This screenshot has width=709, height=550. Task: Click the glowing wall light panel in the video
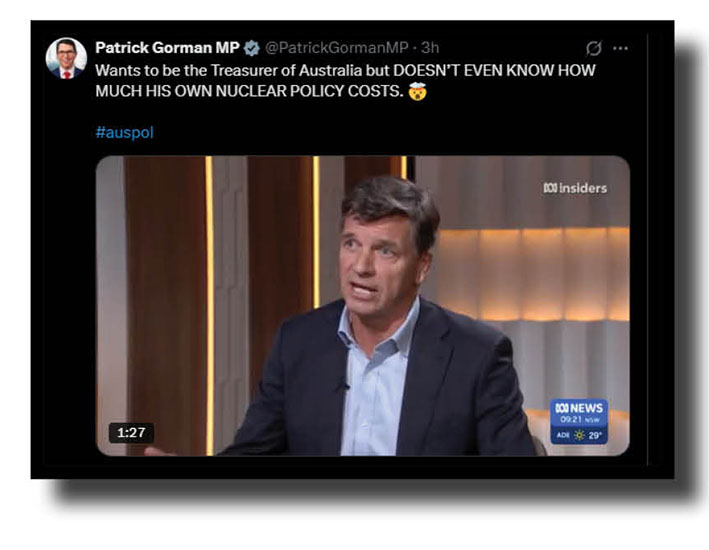click(x=534, y=274)
